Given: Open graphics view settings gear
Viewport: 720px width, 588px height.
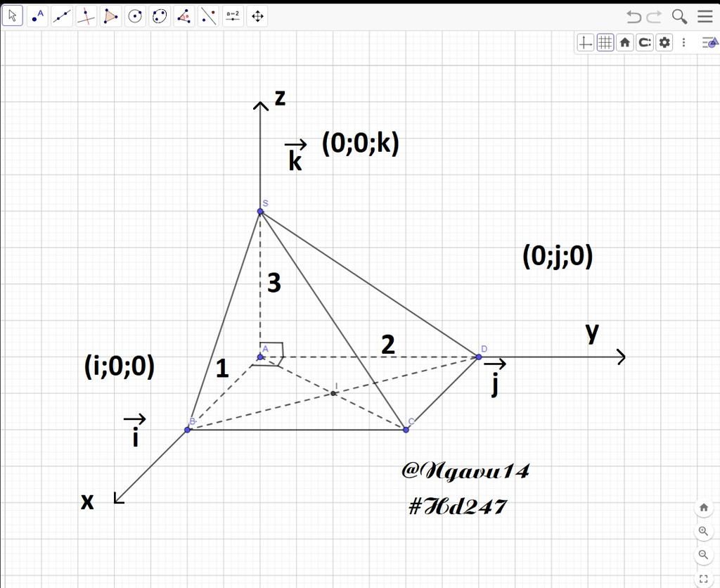Looking at the screenshot, I should pos(664,43).
